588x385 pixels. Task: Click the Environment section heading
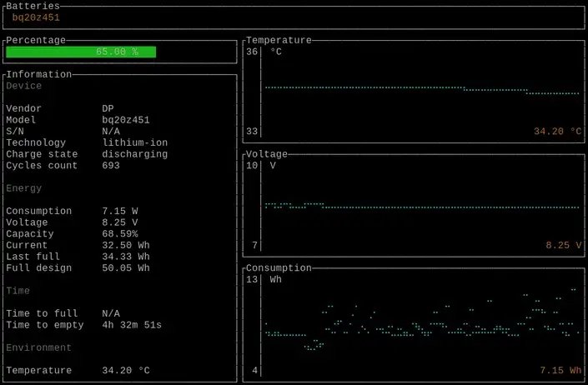(39, 347)
